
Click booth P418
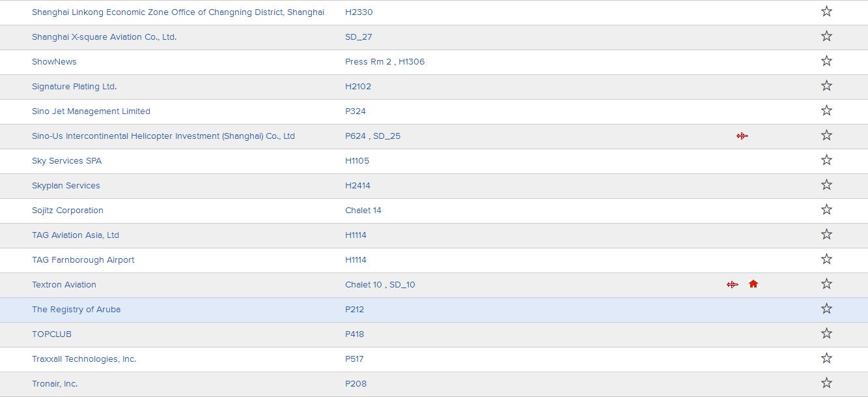[354, 334]
